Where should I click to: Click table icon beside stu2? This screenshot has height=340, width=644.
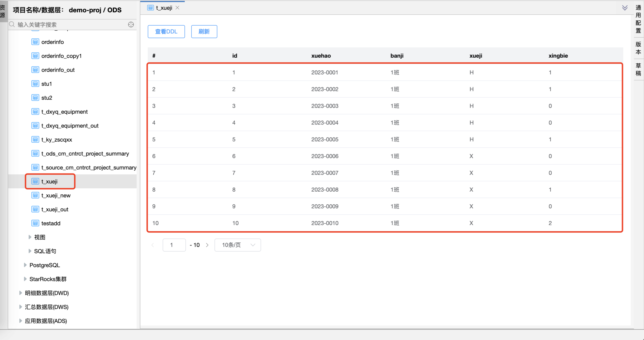coord(35,98)
